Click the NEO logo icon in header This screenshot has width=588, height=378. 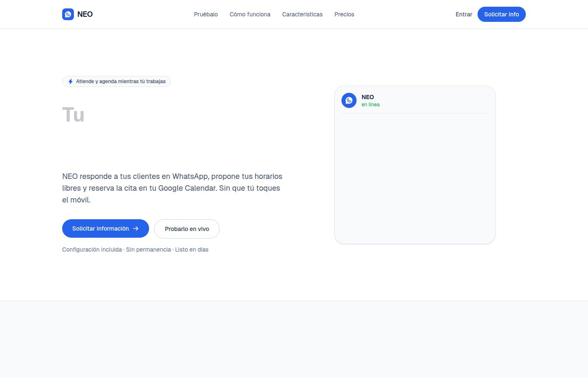pyautogui.click(x=68, y=14)
